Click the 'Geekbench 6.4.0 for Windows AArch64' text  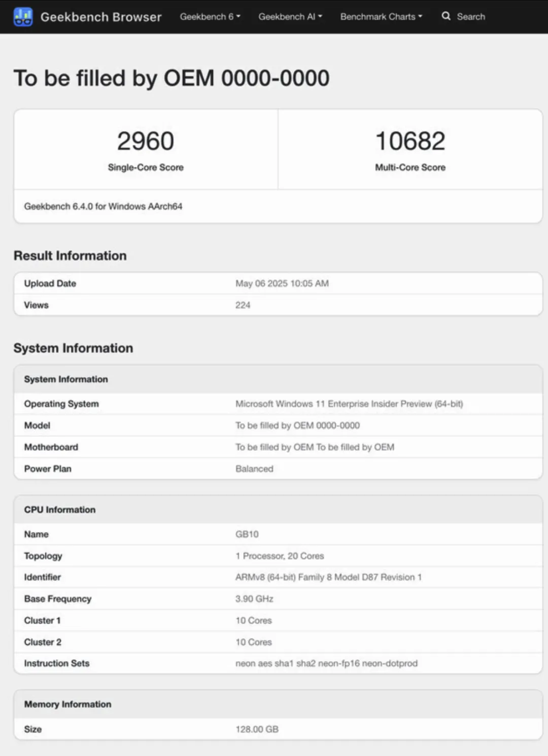pos(104,206)
